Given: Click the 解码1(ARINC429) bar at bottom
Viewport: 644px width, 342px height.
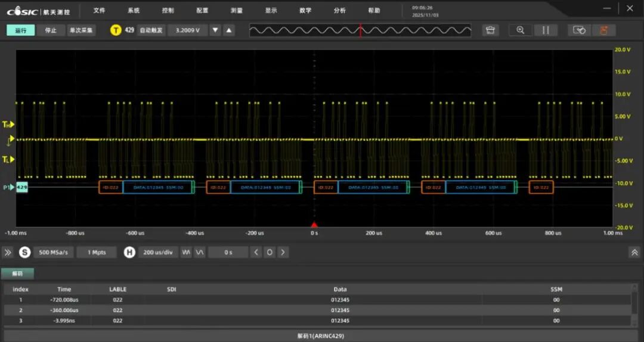Looking at the screenshot, I should (x=321, y=336).
